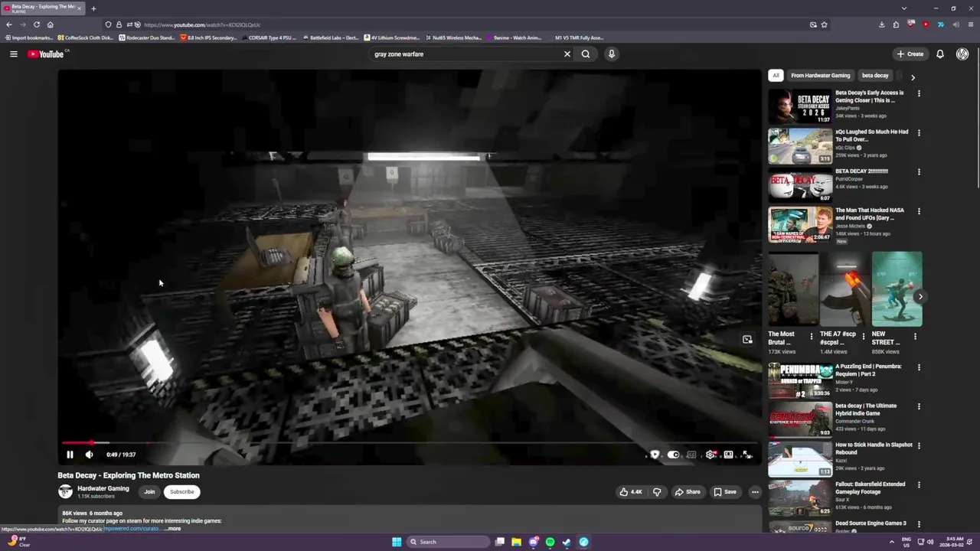Open the YouTube hamburger guide menu
Screen dimensions: 980x551
pyautogui.click(x=13, y=54)
